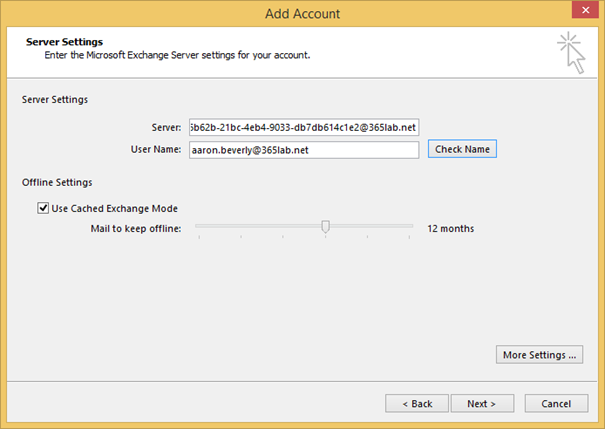605x429 pixels.
Task: Focus the User Name text field
Action: 303,149
